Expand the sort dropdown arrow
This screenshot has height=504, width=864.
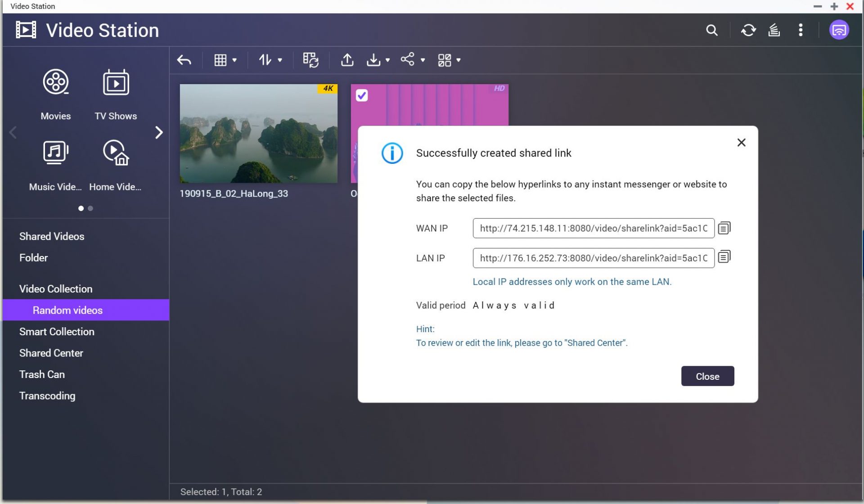[x=280, y=60]
